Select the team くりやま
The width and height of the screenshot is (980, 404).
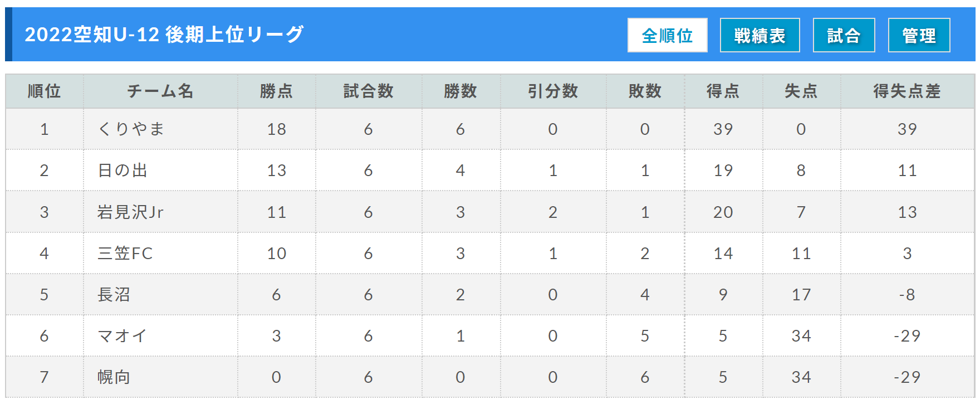coord(131,129)
